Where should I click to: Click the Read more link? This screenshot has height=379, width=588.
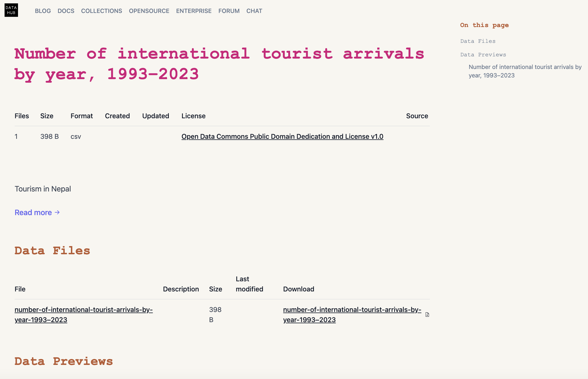coord(37,213)
